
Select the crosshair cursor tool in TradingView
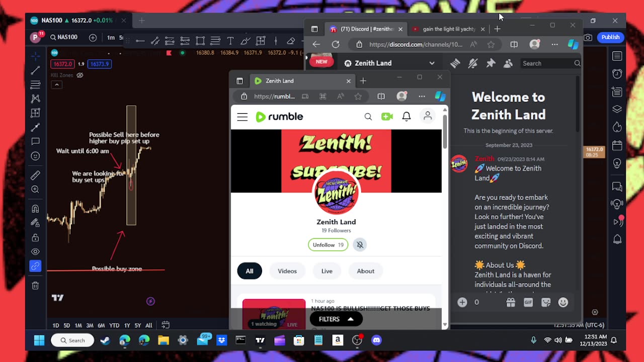(x=35, y=56)
